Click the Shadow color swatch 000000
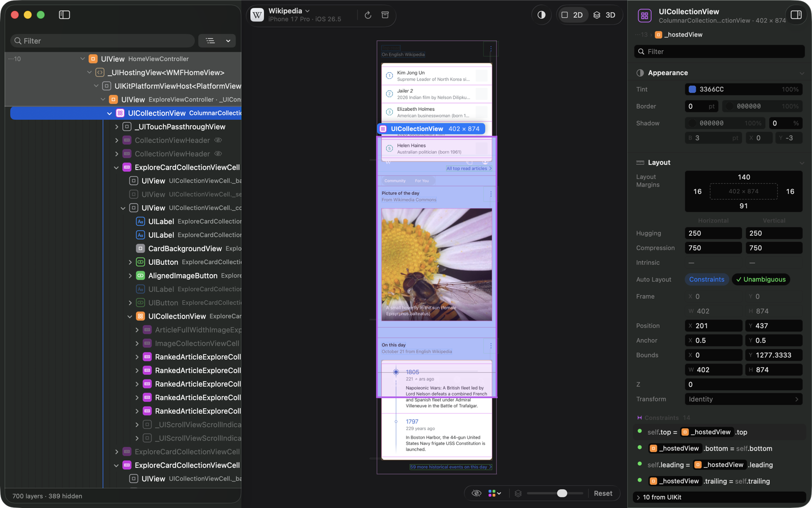The width and height of the screenshot is (812, 508). (692, 123)
